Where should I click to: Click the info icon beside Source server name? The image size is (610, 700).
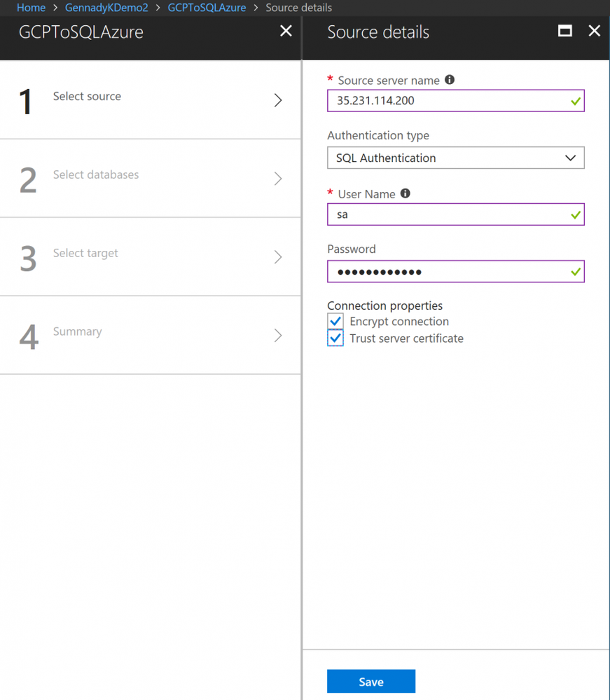450,80
